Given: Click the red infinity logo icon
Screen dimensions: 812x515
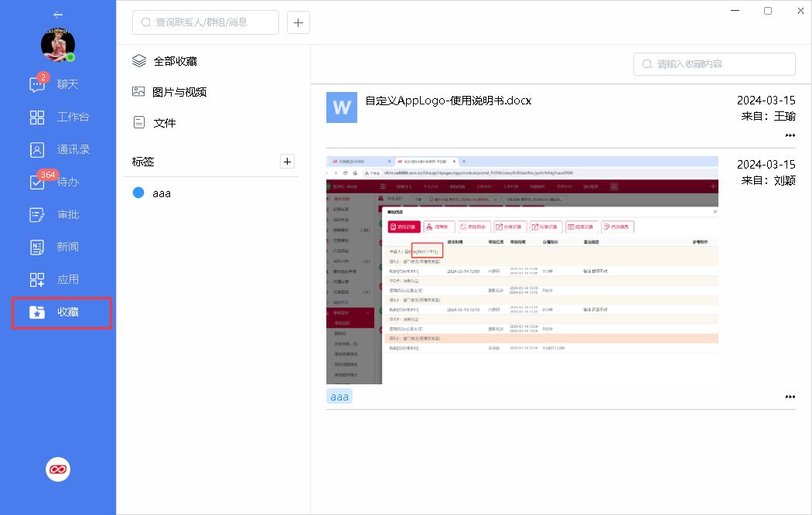Looking at the screenshot, I should point(58,469).
